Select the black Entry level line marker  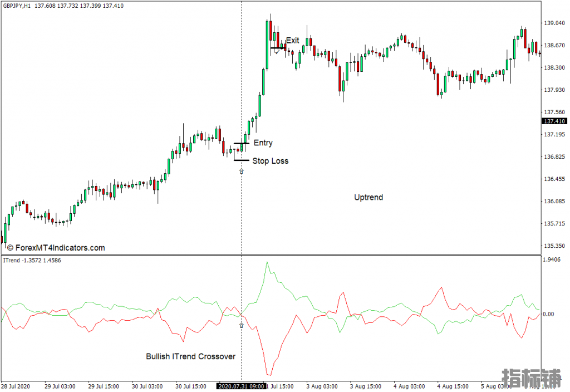[241, 144]
